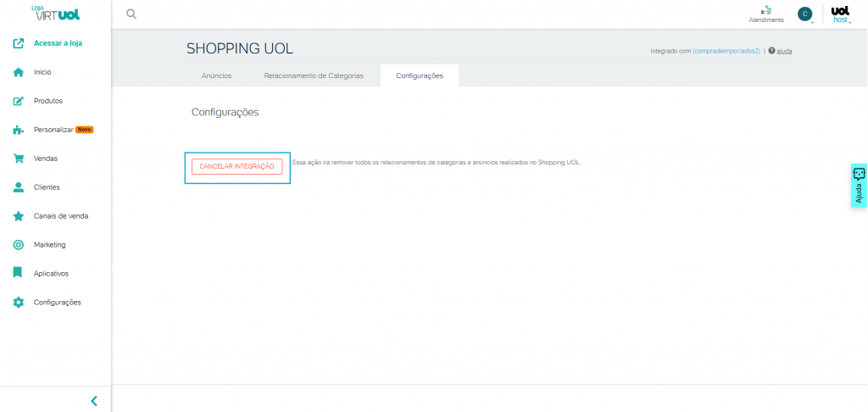868x412 pixels.
Task: Open Aplicativos menu entry
Action: tap(51, 274)
